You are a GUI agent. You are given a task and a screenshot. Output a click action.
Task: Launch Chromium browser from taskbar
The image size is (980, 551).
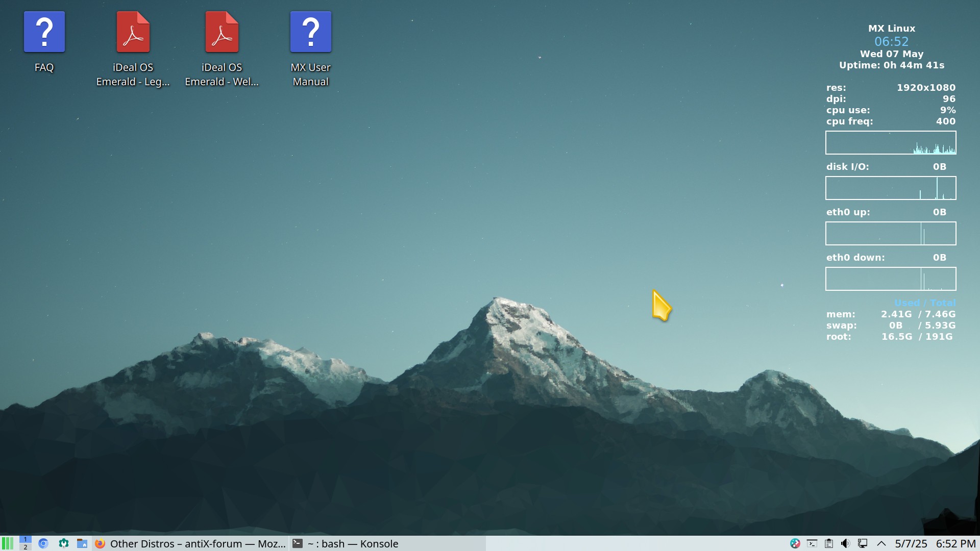[x=43, y=543]
